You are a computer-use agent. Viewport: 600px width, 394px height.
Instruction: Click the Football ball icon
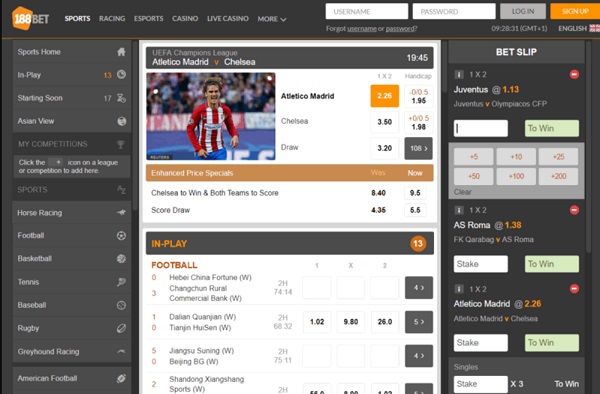[121, 236]
